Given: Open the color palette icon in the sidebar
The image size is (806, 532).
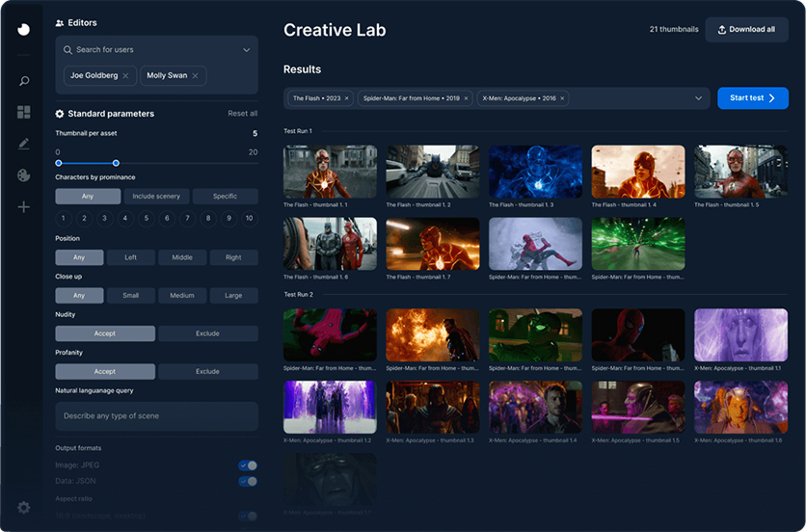Looking at the screenshot, I should tap(24, 175).
